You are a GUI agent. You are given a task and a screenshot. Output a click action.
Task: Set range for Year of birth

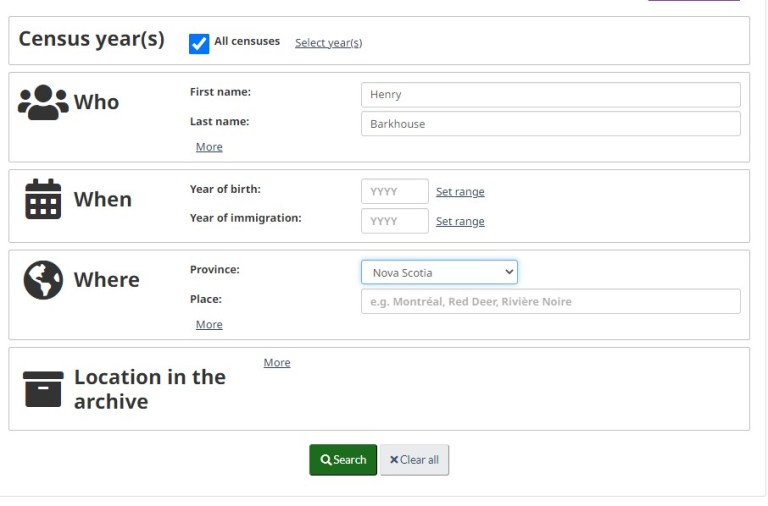pos(460,192)
